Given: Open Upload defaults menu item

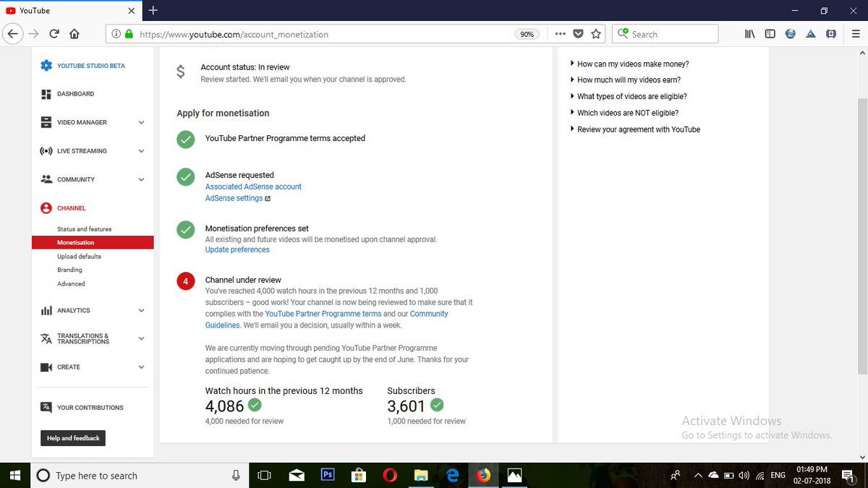Looking at the screenshot, I should pyautogui.click(x=79, y=257).
